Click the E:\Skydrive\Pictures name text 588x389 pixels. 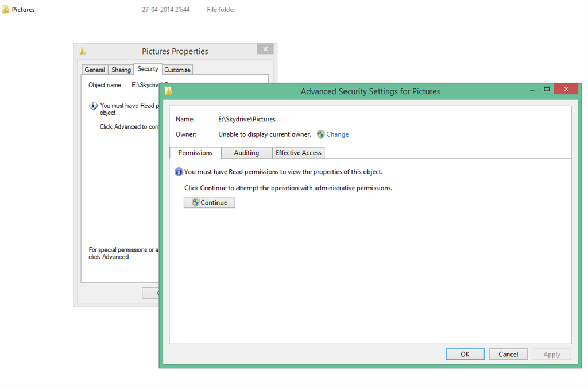pyautogui.click(x=247, y=119)
